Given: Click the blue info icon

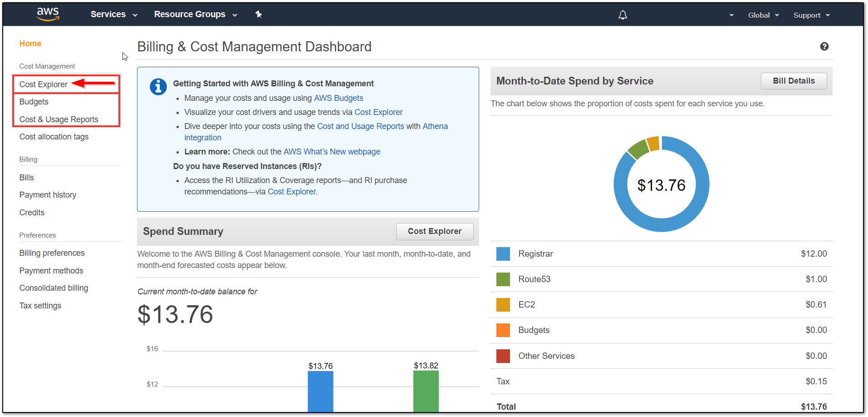Looking at the screenshot, I should tap(158, 86).
